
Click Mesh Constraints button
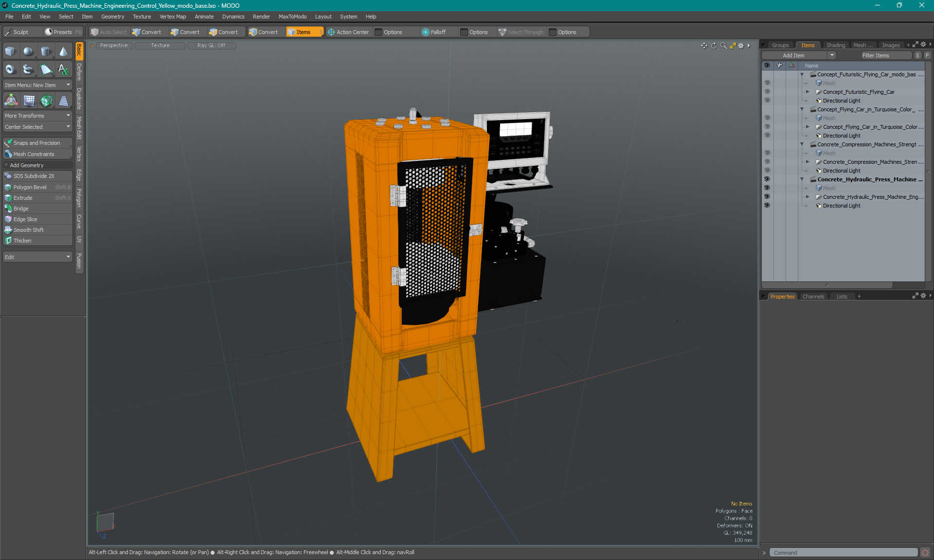[37, 154]
